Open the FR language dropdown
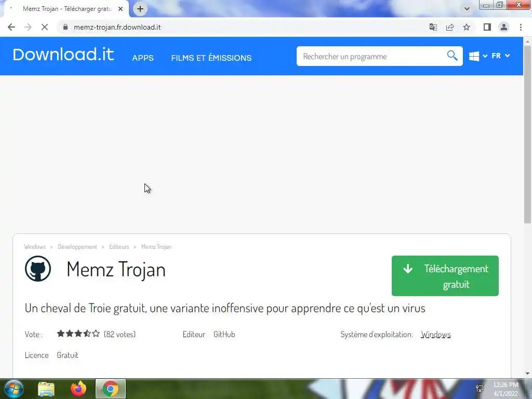 (501, 56)
